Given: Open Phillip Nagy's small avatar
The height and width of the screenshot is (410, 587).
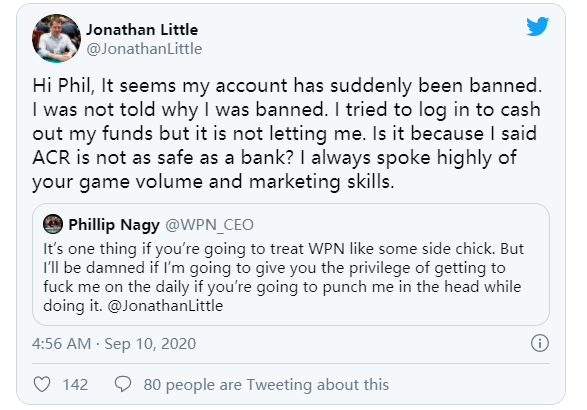Looking at the screenshot, I should point(53,224).
